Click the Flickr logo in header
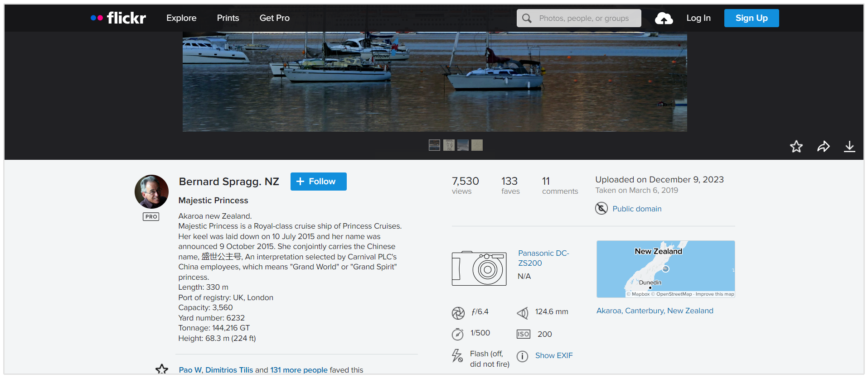The image size is (868, 378). [x=119, y=18]
